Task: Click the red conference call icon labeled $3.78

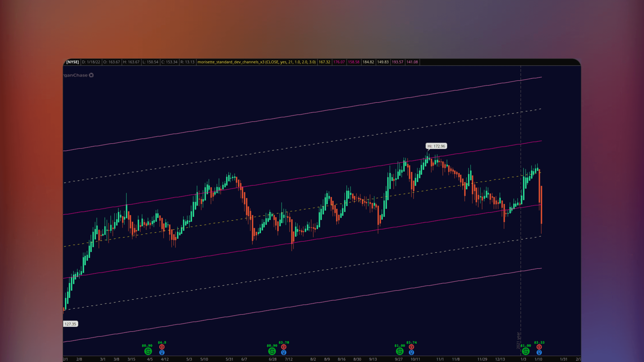Action: coord(284,347)
